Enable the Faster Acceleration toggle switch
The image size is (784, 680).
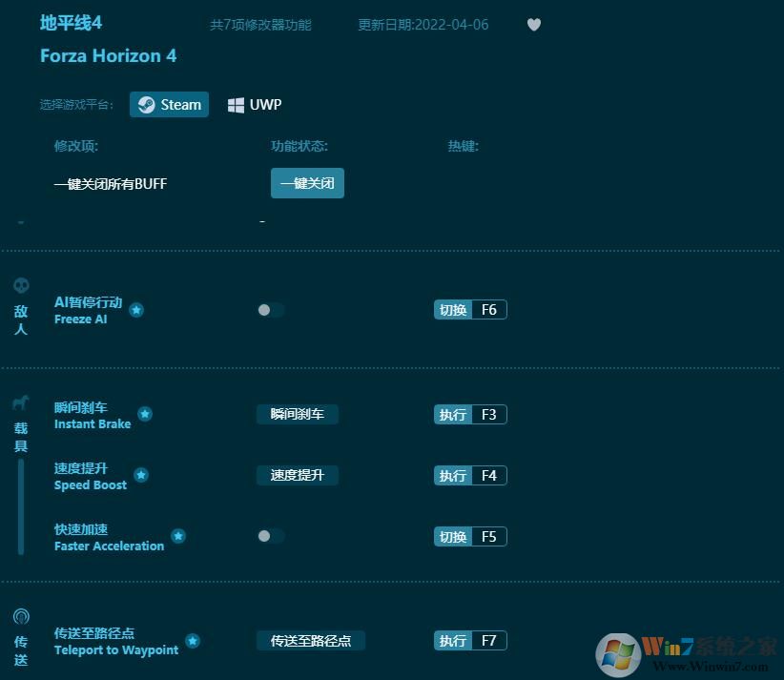[x=270, y=536]
